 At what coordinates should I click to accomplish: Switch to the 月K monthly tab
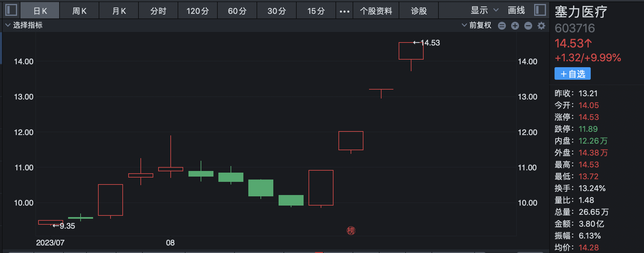pyautogui.click(x=119, y=11)
